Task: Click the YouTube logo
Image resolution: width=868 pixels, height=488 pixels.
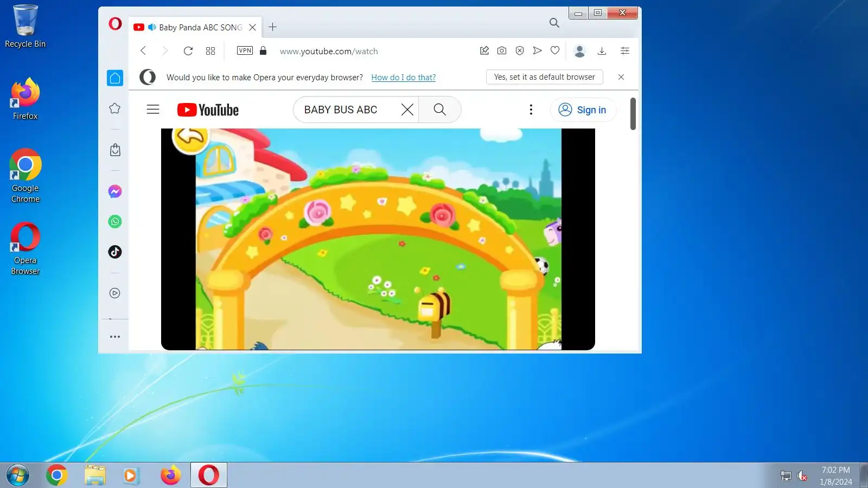Action: pos(208,110)
